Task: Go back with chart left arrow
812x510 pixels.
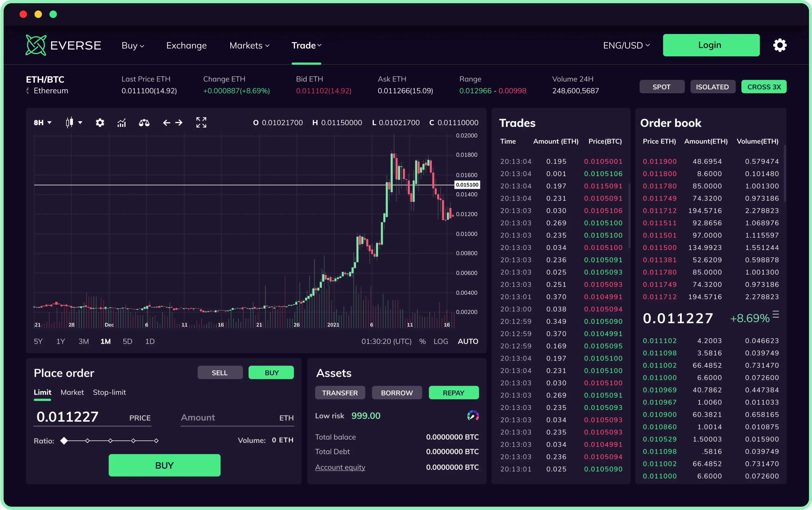Action: tap(166, 123)
